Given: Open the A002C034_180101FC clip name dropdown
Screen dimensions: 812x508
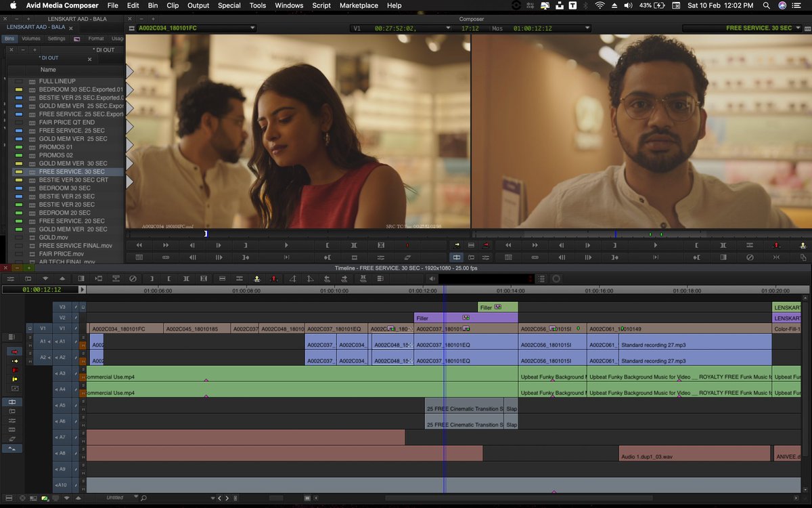Looking at the screenshot, I should (253, 28).
